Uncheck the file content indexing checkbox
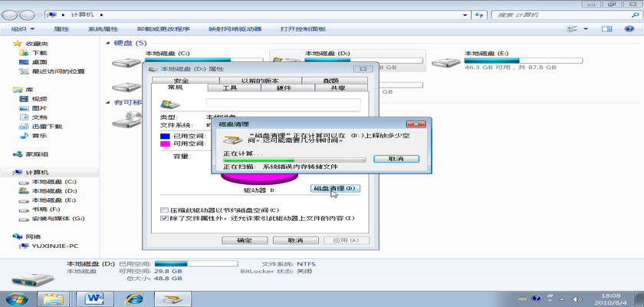The height and width of the screenshot is (307, 644). (163, 219)
